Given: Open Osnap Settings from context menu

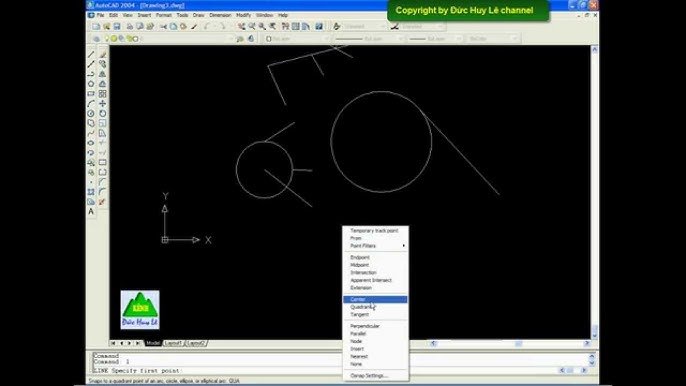Looking at the screenshot, I should point(375,375).
